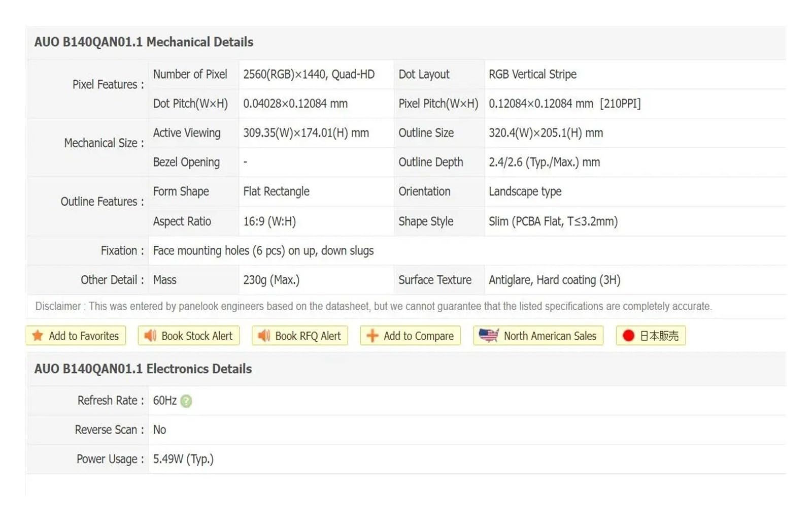812x522 pixels.
Task: Select the AUO B140QAN01.1 Mechanical Details heading
Action: click(144, 42)
